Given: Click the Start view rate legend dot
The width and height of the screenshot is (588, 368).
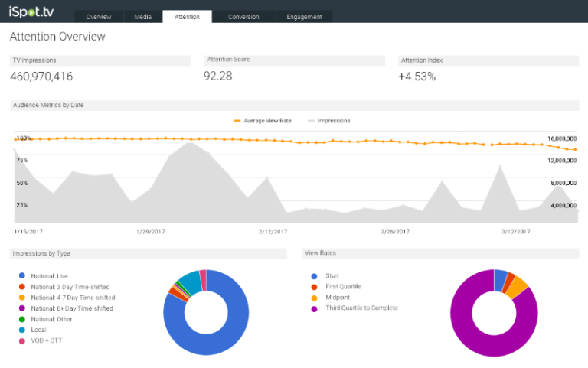Looking at the screenshot, I should click(x=313, y=275).
